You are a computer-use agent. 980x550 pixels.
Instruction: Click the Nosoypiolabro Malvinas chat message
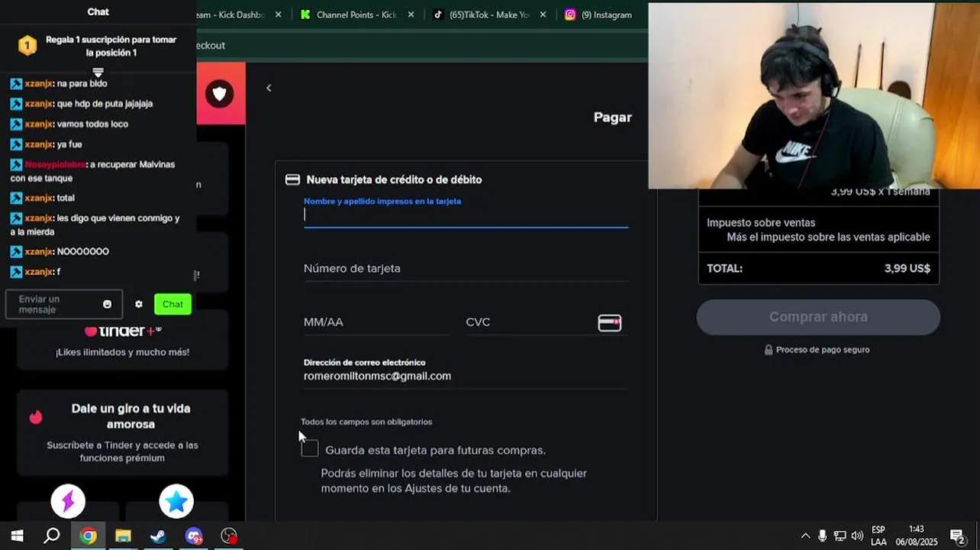point(93,171)
